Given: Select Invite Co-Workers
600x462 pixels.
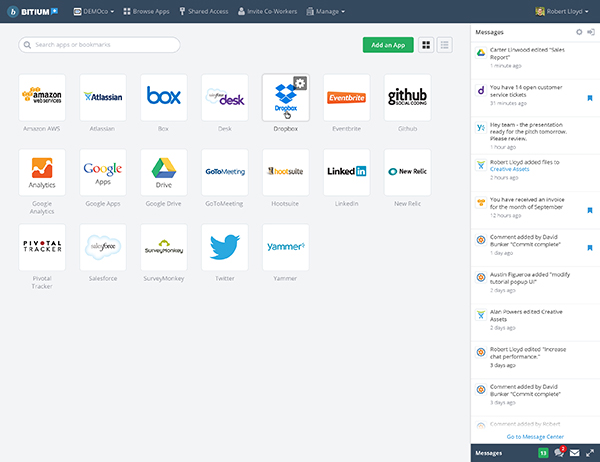Looking at the screenshot, I should click(267, 11).
